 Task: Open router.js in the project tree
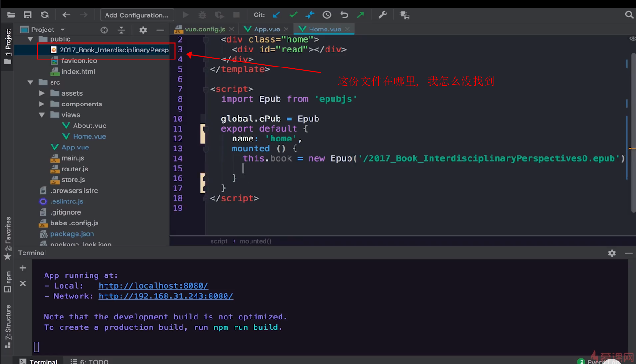[x=75, y=169]
